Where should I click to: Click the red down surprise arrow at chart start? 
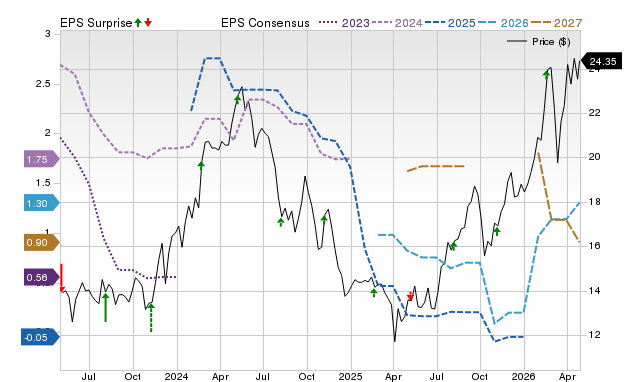pos(62,278)
